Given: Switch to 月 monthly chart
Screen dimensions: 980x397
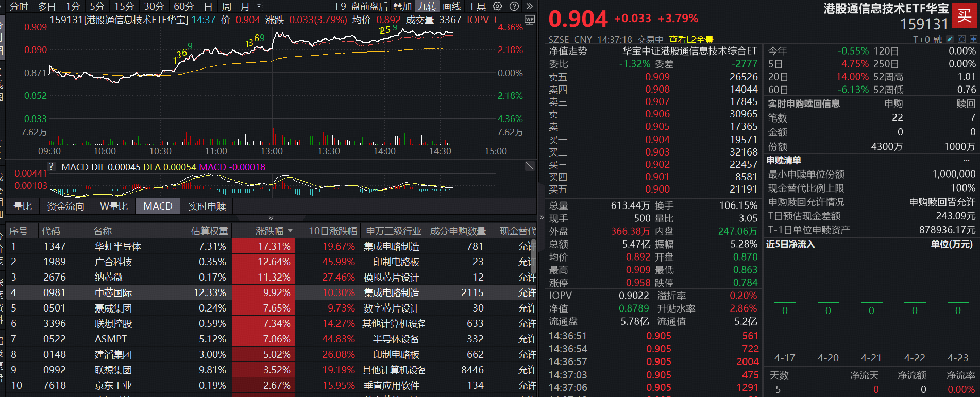Looking at the screenshot, I should [245, 7].
